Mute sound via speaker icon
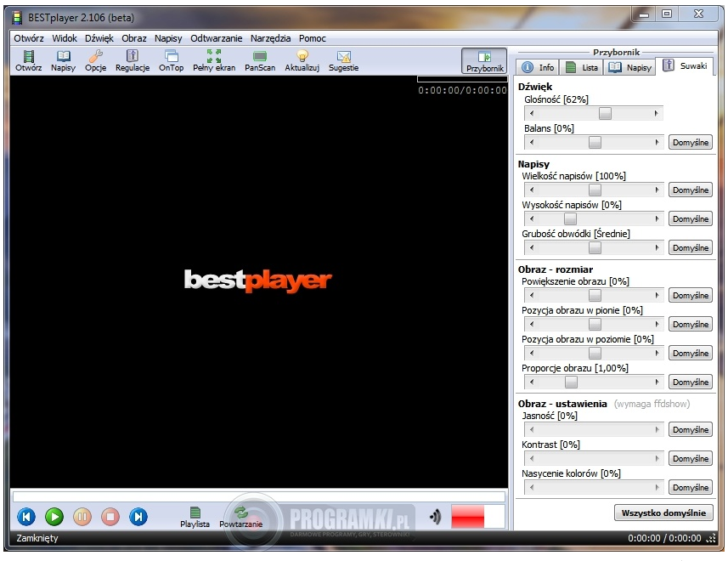Screen dimensions: 728x561 coord(436,517)
